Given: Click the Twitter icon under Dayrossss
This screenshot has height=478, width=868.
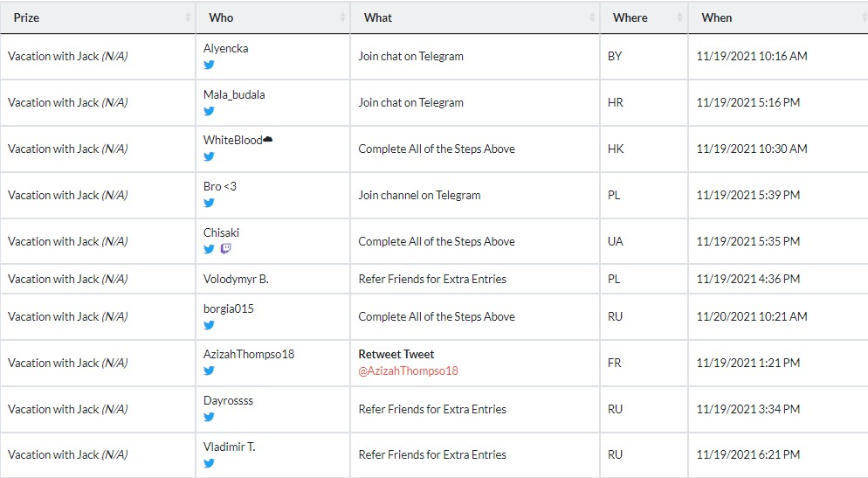Looking at the screenshot, I should pos(209,417).
